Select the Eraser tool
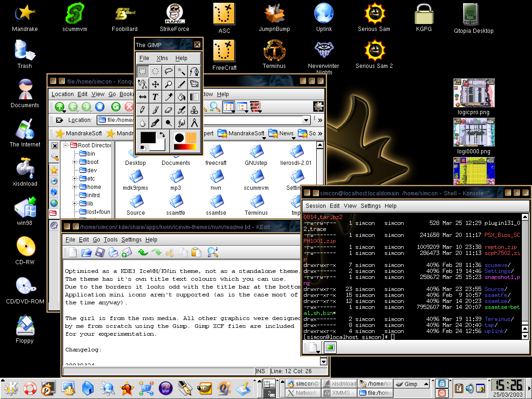This screenshot has width=532, height=399. [168, 110]
